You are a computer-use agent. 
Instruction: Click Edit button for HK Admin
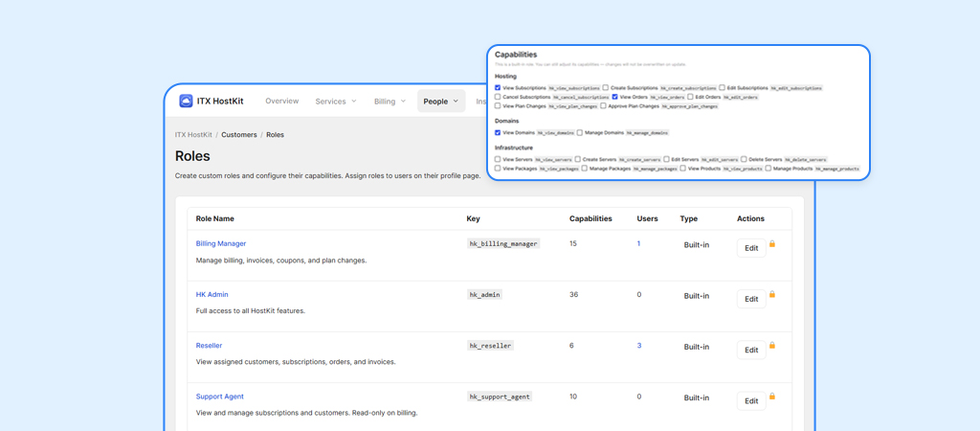[751, 299]
